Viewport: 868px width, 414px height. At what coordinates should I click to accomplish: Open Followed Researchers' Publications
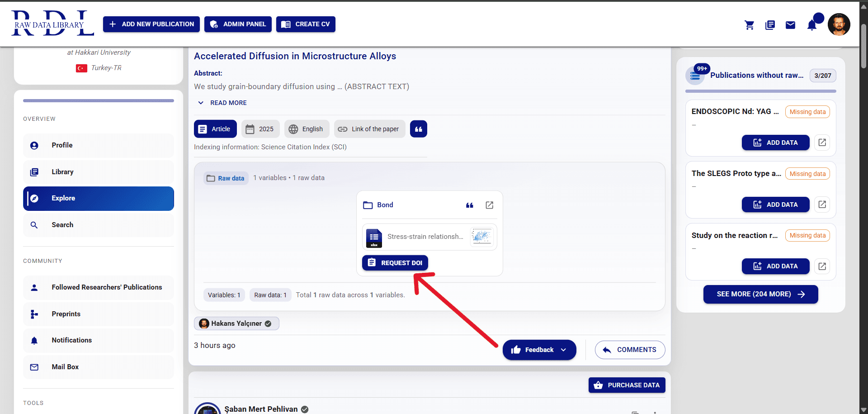(99, 288)
